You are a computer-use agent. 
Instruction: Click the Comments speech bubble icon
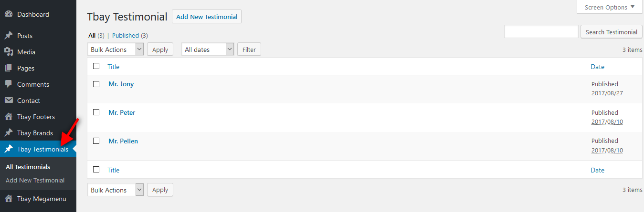click(x=8, y=84)
